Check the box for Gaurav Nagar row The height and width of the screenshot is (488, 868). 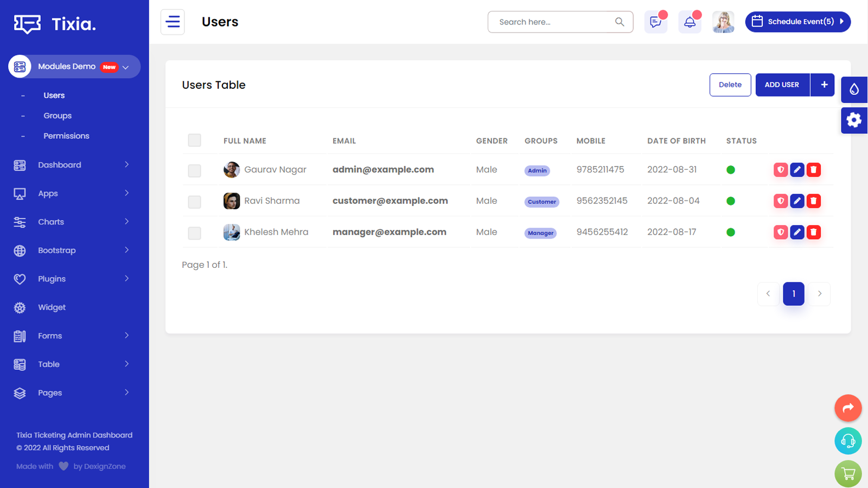(194, 171)
